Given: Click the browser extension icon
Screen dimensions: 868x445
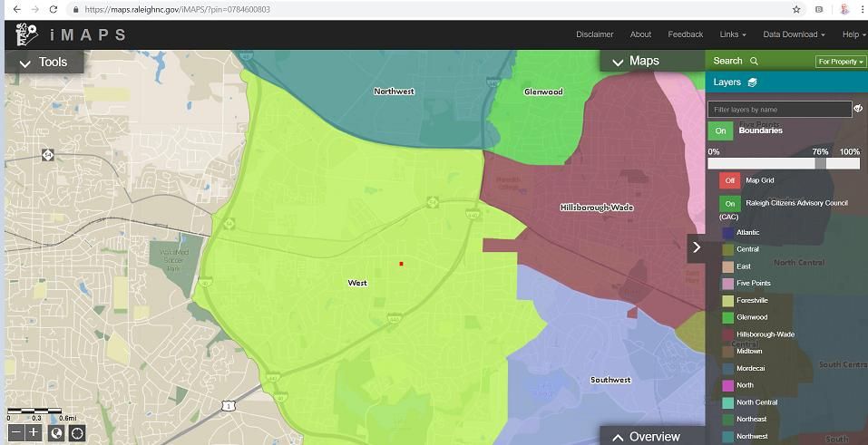Looking at the screenshot, I should tap(819, 9).
